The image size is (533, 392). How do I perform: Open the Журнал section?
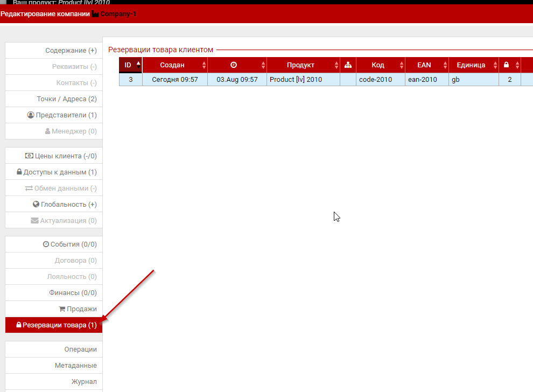(84, 382)
